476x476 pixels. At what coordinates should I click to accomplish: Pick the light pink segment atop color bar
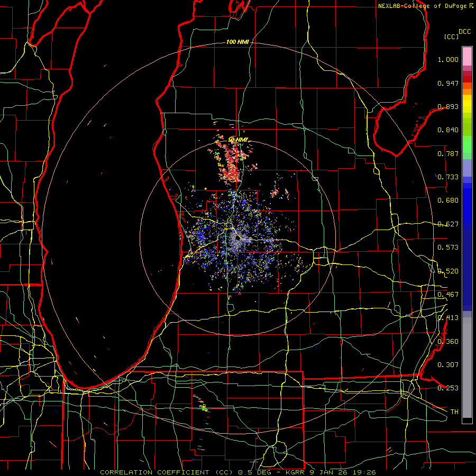click(x=467, y=56)
